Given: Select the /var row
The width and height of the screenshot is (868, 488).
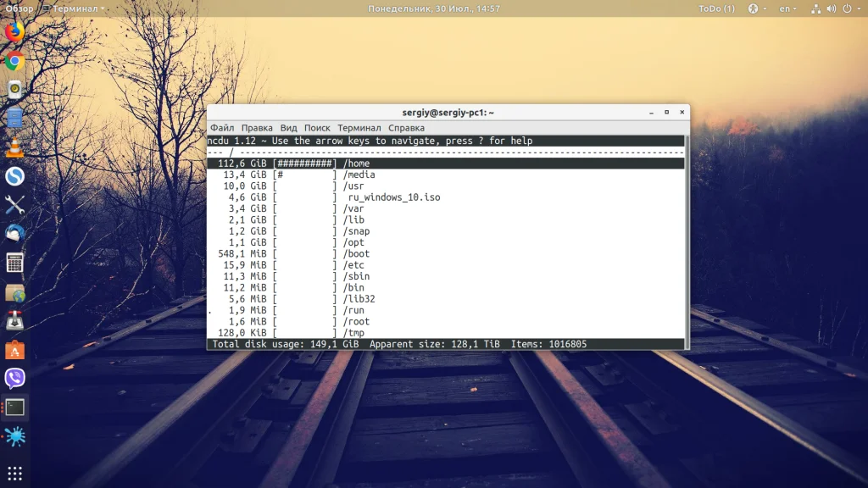Looking at the screenshot, I should point(446,208).
